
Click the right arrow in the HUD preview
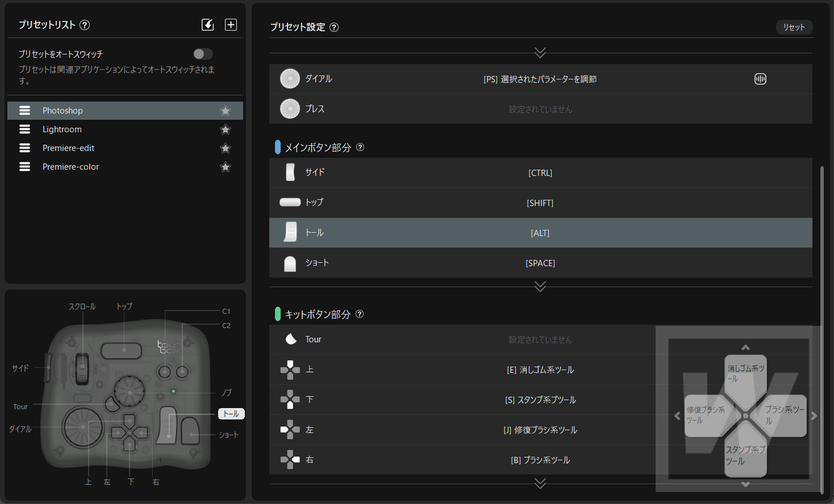[814, 416]
